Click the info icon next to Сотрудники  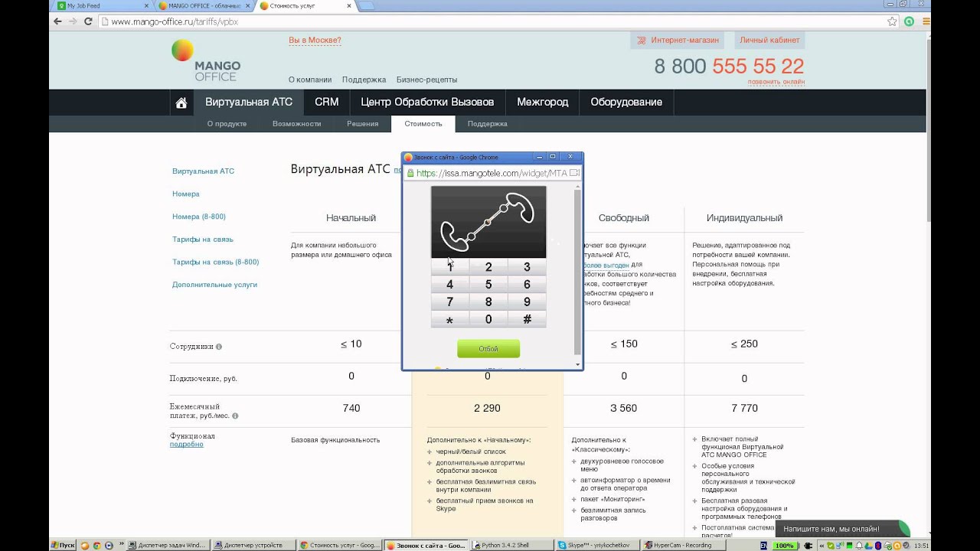[219, 347]
